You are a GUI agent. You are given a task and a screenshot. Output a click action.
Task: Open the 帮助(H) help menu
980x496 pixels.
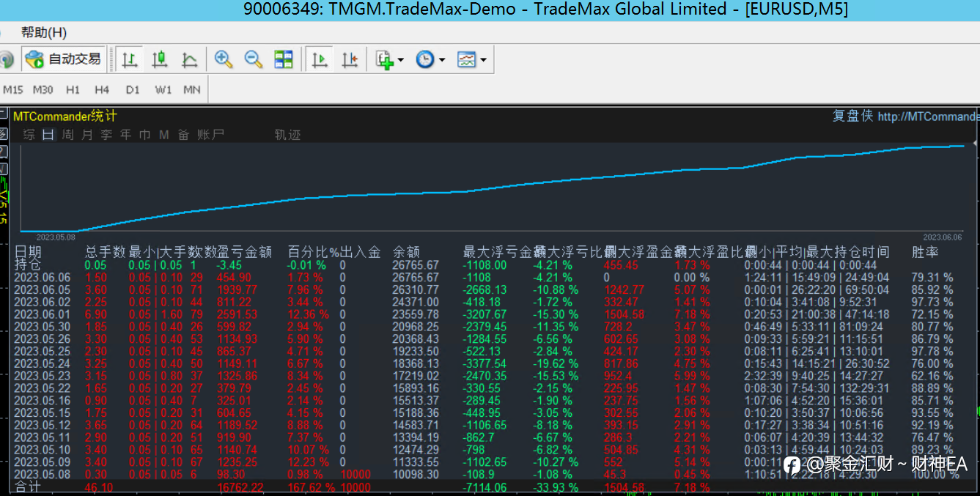click(43, 32)
